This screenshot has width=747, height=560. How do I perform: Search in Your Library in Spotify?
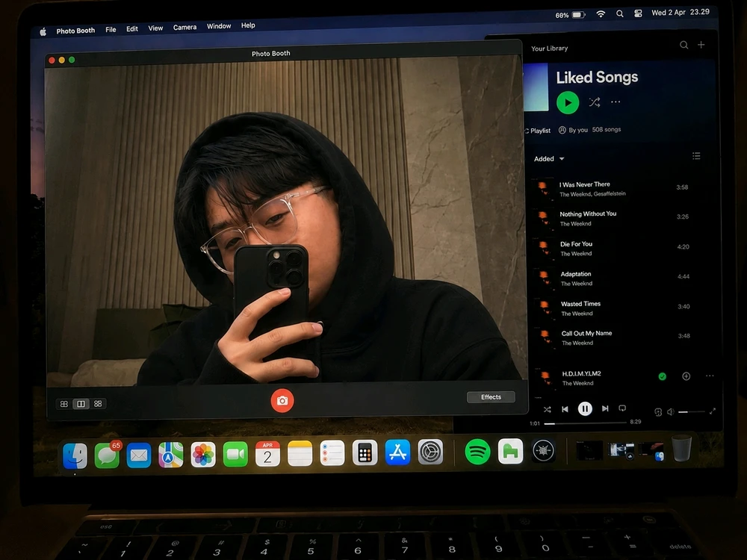684,45
